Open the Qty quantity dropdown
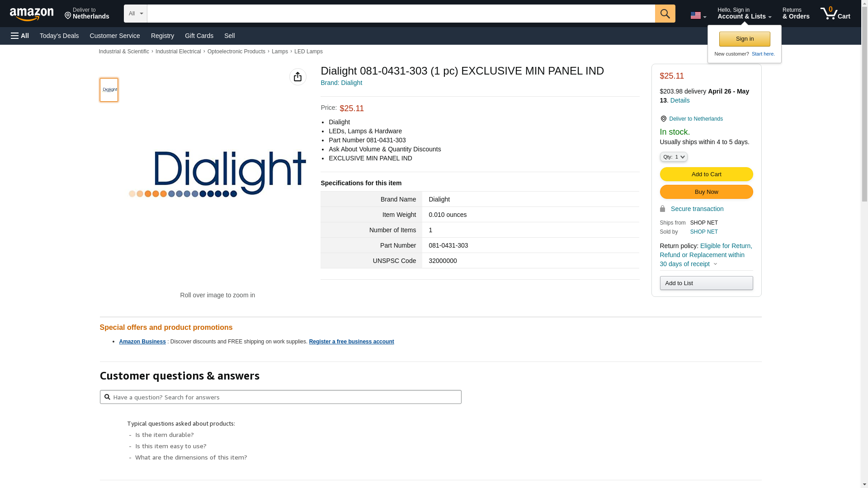868x488 pixels. pos(673,157)
